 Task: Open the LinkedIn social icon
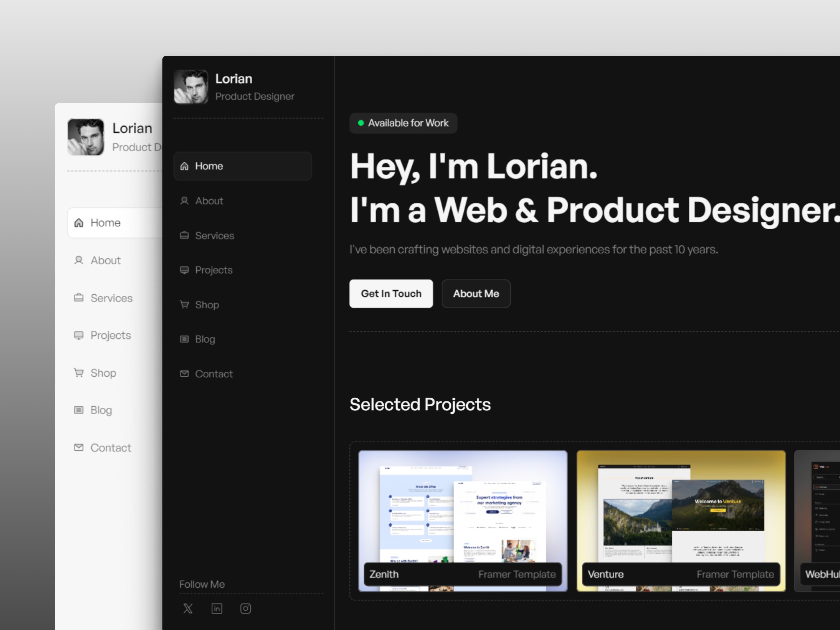pos(217,608)
